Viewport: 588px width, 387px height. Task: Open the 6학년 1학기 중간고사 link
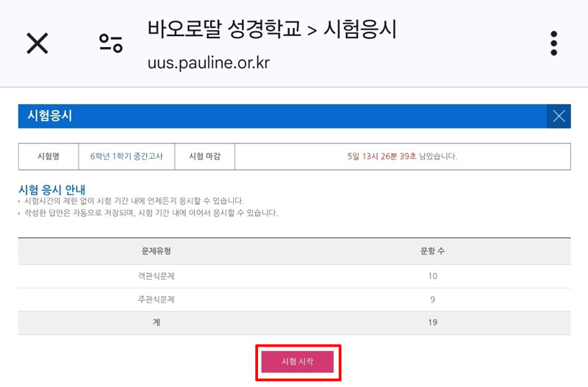(x=126, y=156)
